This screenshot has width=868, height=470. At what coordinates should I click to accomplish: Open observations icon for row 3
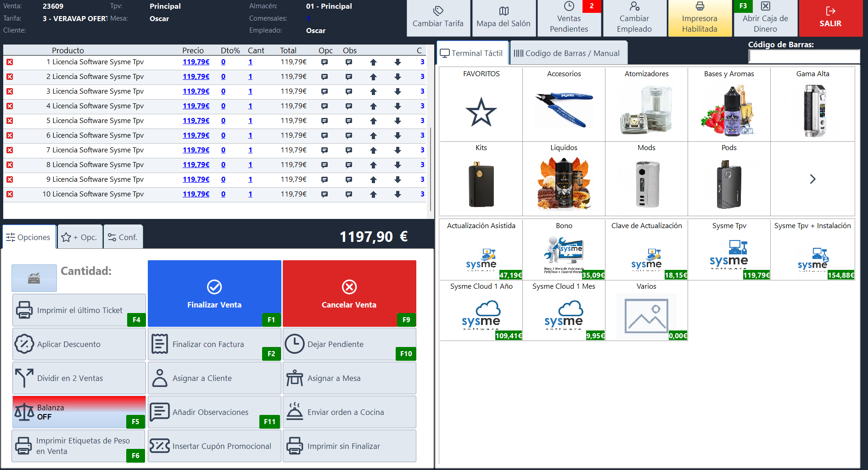point(349,91)
